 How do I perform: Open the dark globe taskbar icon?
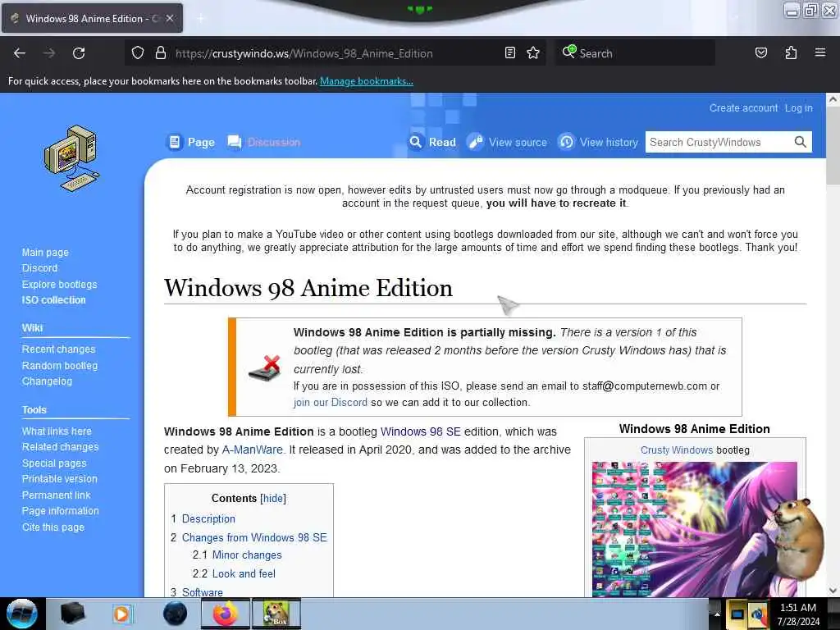(x=176, y=614)
